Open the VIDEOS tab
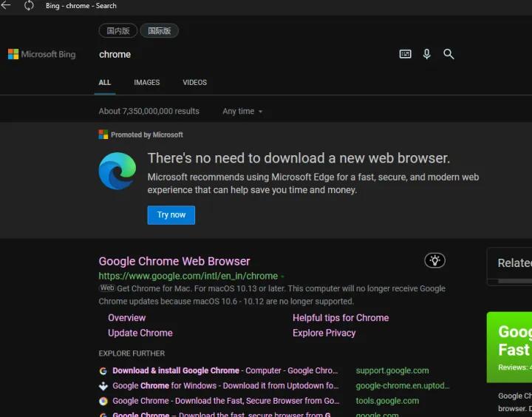The width and height of the screenshot is (532, 417). 194,83
